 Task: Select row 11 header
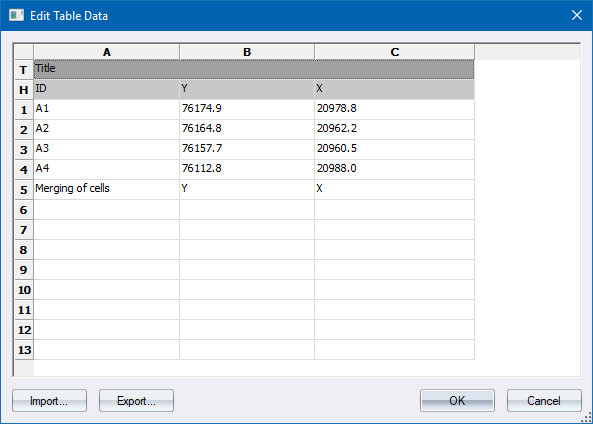24,310
